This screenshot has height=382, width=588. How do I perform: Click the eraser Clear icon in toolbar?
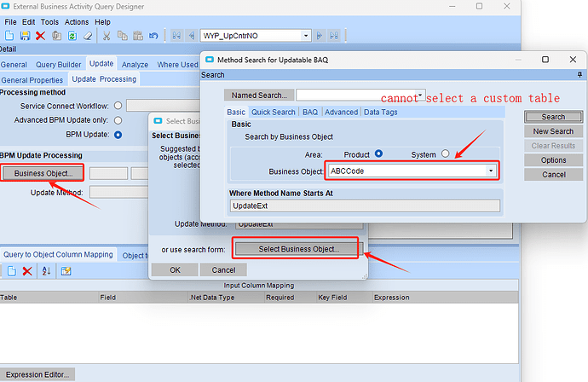[x=88, y=36]
